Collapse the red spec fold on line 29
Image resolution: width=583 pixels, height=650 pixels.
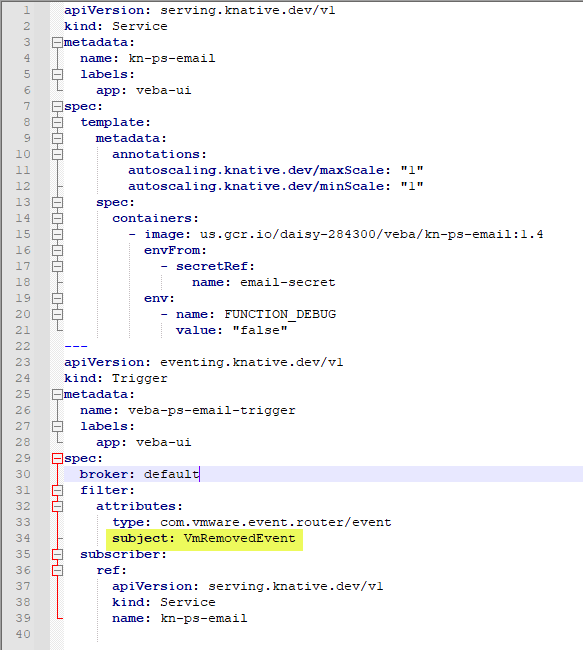point(58,458)
